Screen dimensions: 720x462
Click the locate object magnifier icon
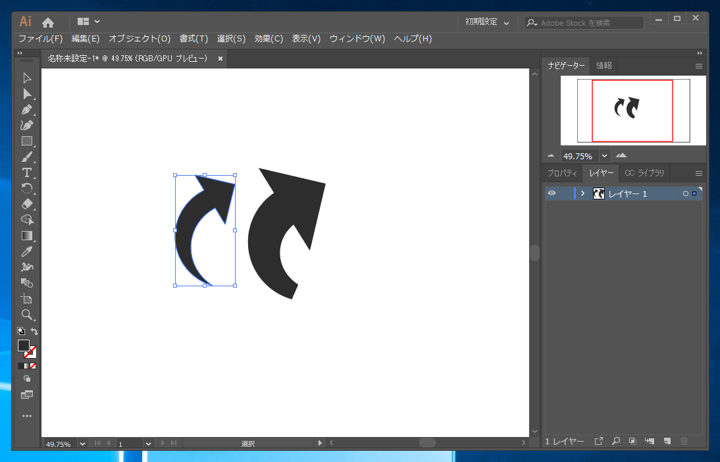click(616, 441)
